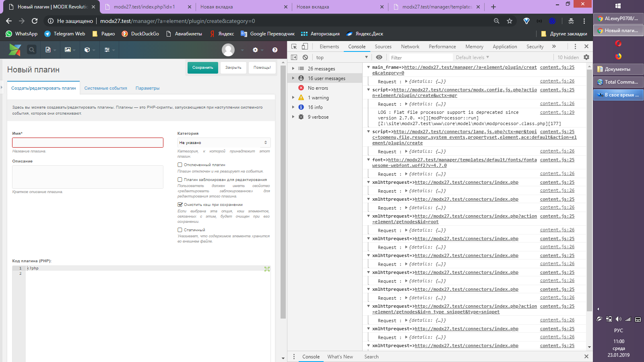Screen dimensions: 644x362
Task: Click the 'Помощь!' button
Action: pos(262,68)
